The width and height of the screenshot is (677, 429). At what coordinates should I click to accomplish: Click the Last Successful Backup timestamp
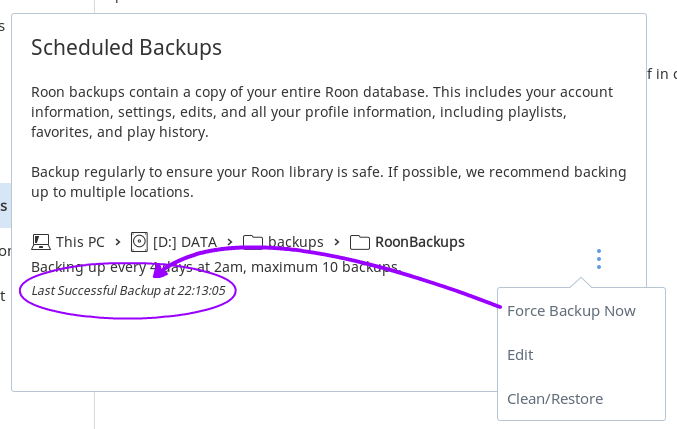click(x=128, y=290)
